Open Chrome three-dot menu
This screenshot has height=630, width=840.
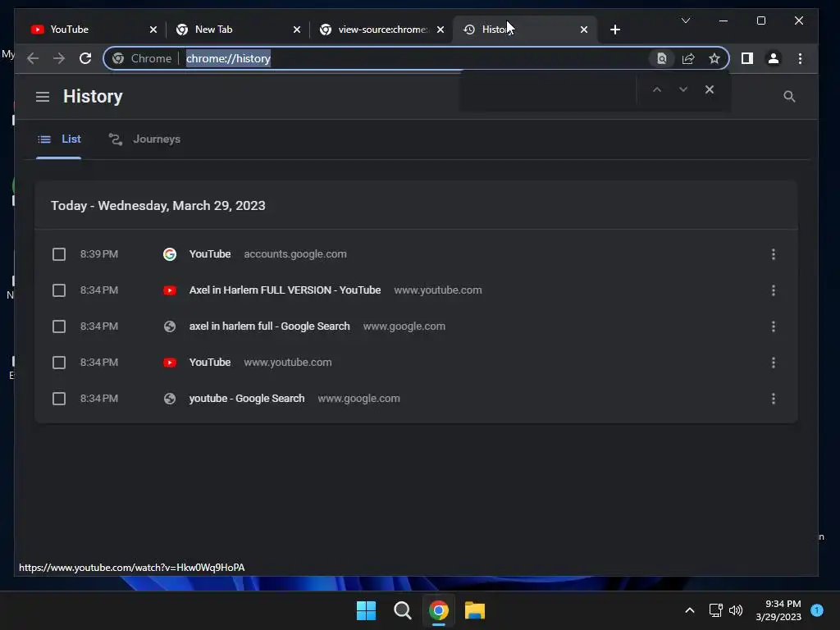click(800, 58)
